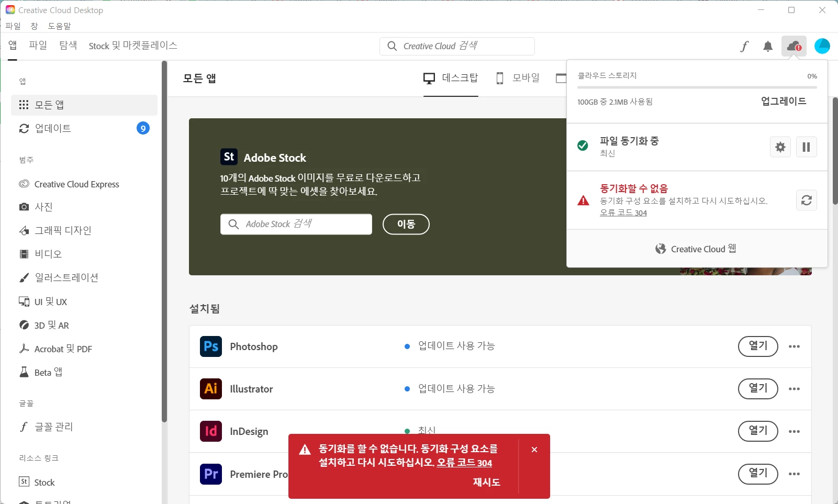Switch to the 앱 top tab
The width and height of the screenshot is (838, 504).
tap(13, 46)
